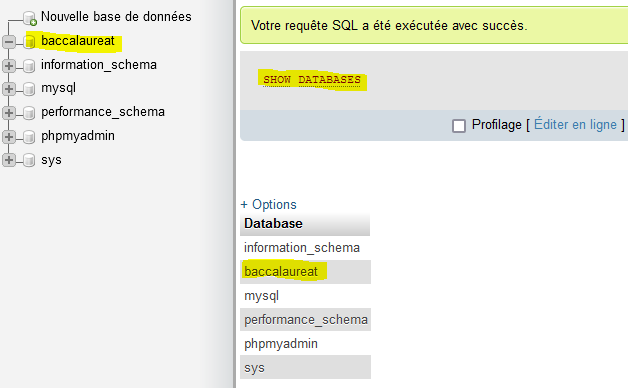
Task: Open the Éditer en ligne link
Action: tap(575, 125)
